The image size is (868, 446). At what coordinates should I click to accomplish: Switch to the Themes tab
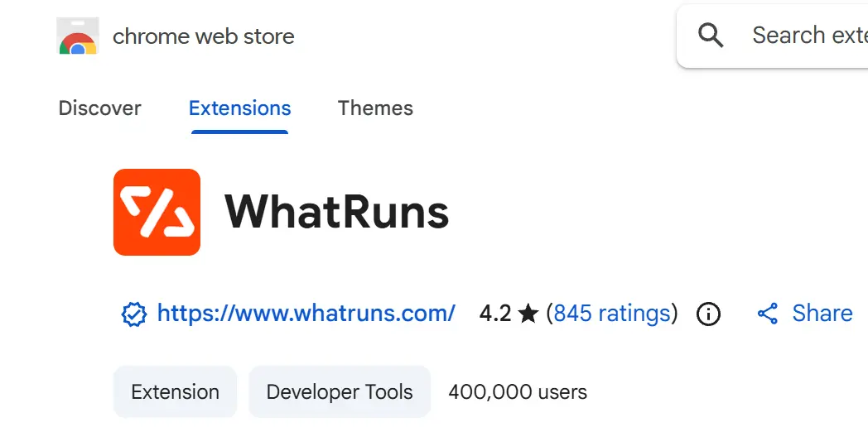(375, 108)
